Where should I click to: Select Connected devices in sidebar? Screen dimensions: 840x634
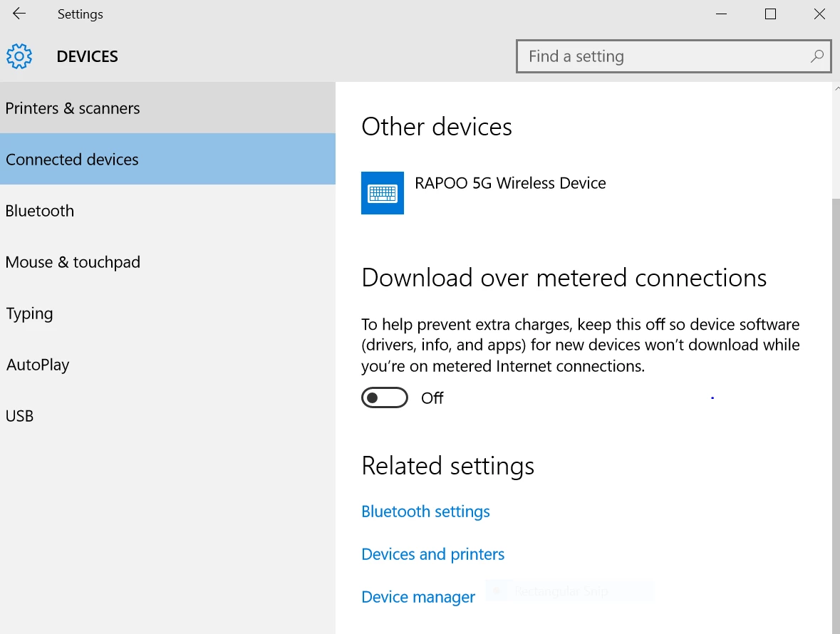pos(73,160)
